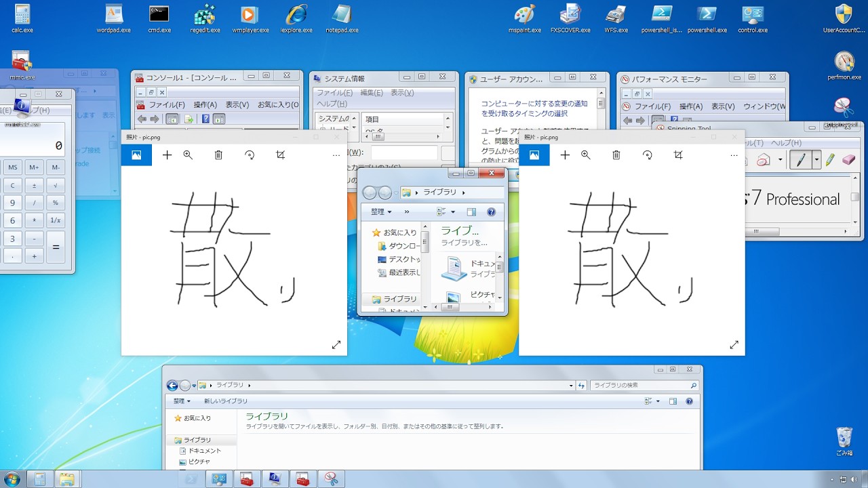This screenshot has width=868, height=488.
Task: Click trash delete icon in right Photos window
Action: [x=616, y=155]
